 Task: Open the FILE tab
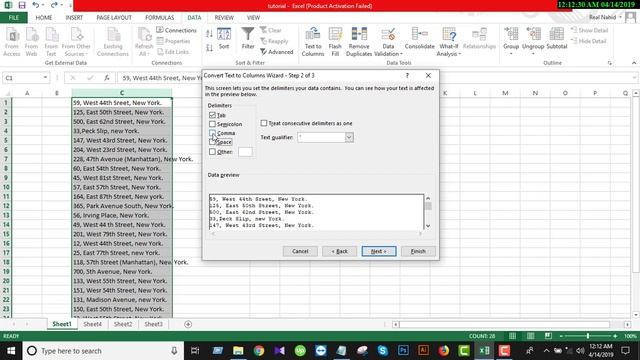(14, 18)
